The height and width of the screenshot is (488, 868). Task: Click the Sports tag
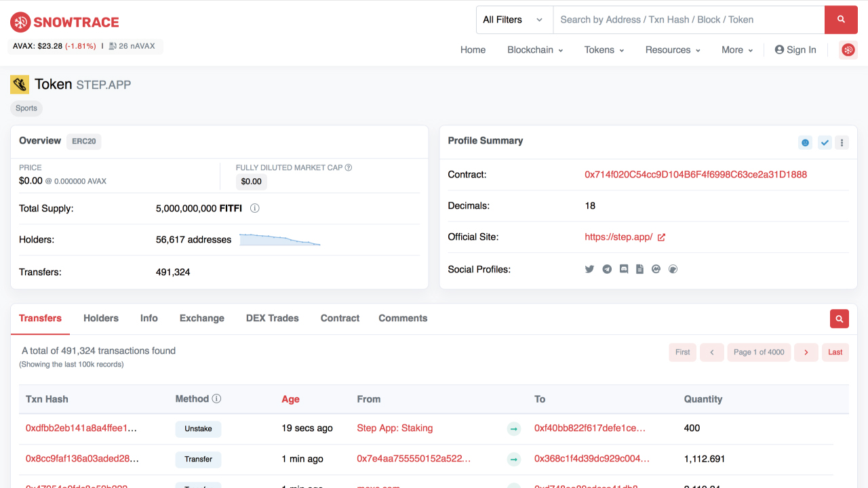26,108
